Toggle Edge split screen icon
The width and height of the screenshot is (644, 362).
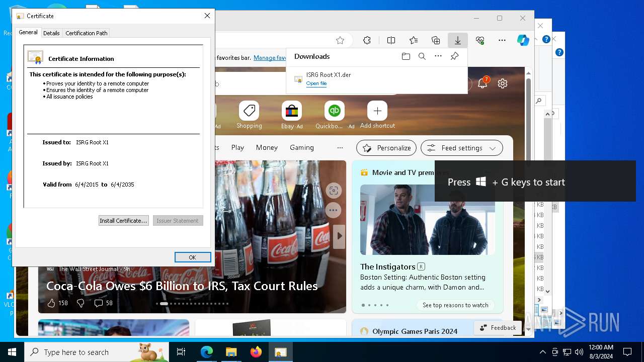391,40
